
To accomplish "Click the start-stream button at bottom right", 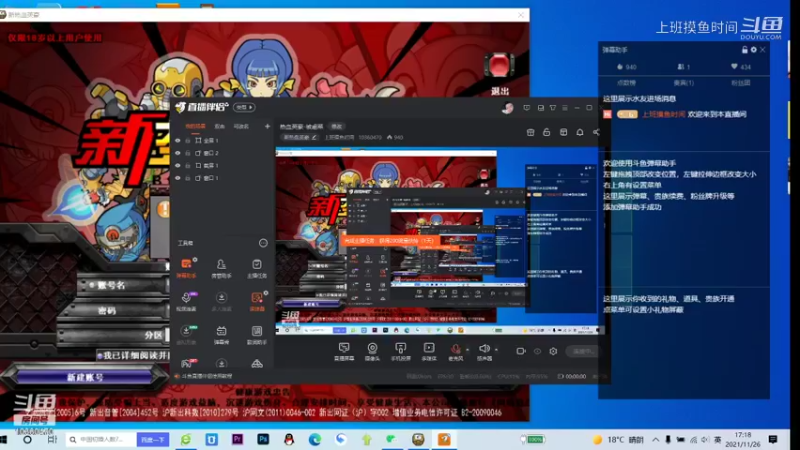I will (583, 351).
